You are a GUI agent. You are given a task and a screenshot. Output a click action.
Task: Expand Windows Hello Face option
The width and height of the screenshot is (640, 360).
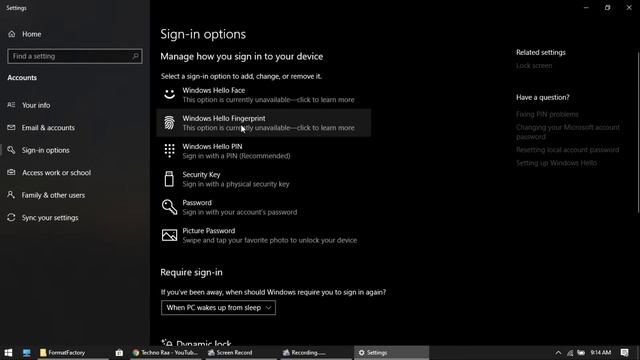tap(264, 95)
